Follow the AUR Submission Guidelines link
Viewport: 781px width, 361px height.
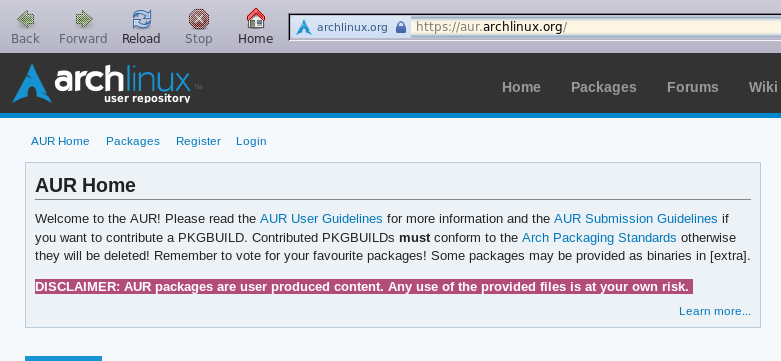pos(636,219)
